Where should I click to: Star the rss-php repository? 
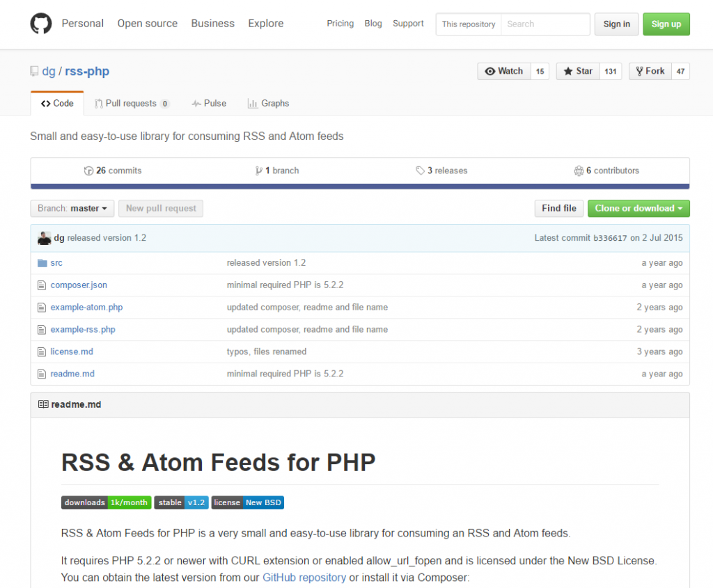point(578,71)
